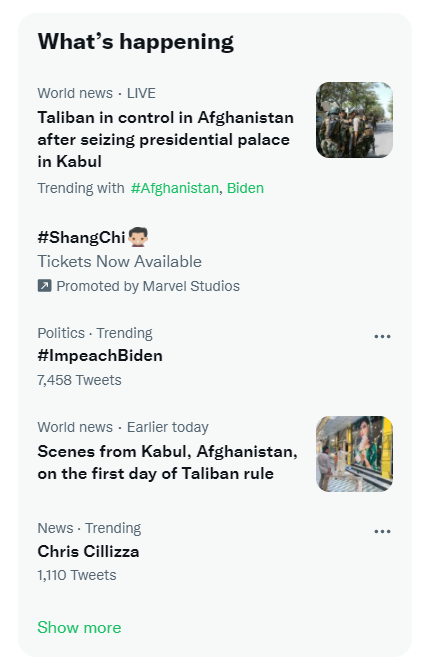
Task: Open the Taliban soldiers thumbnail image
Action: tap(354, 120)
